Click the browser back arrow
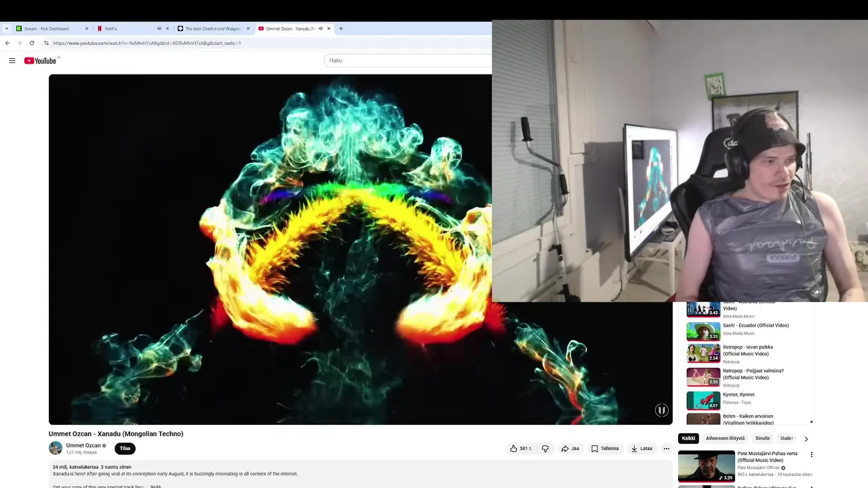 (7, 43)
